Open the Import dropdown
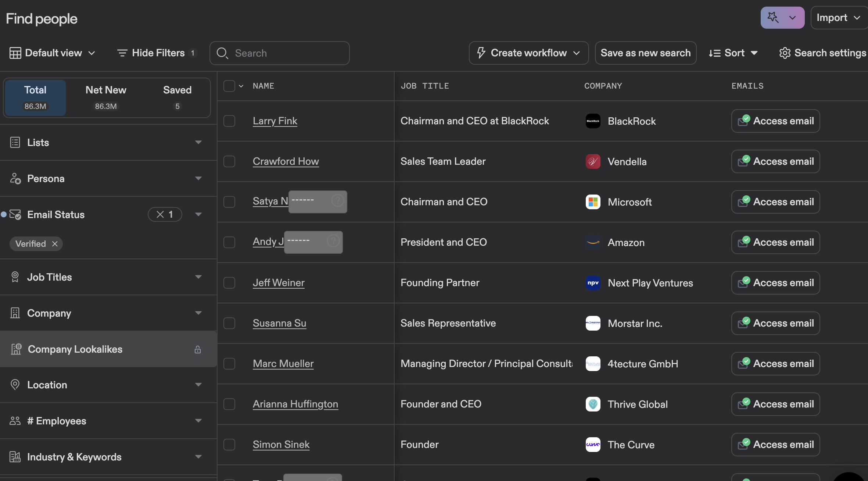868x481 pixels. tap(839, 18)
